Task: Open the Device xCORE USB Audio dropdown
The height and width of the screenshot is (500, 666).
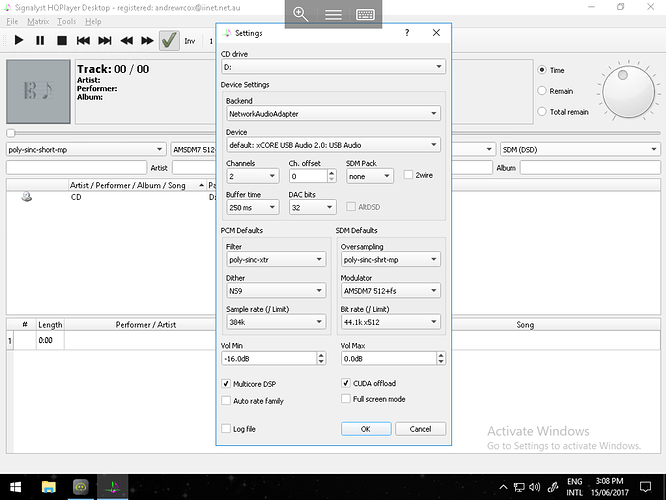Action: [x=333, y=145]
